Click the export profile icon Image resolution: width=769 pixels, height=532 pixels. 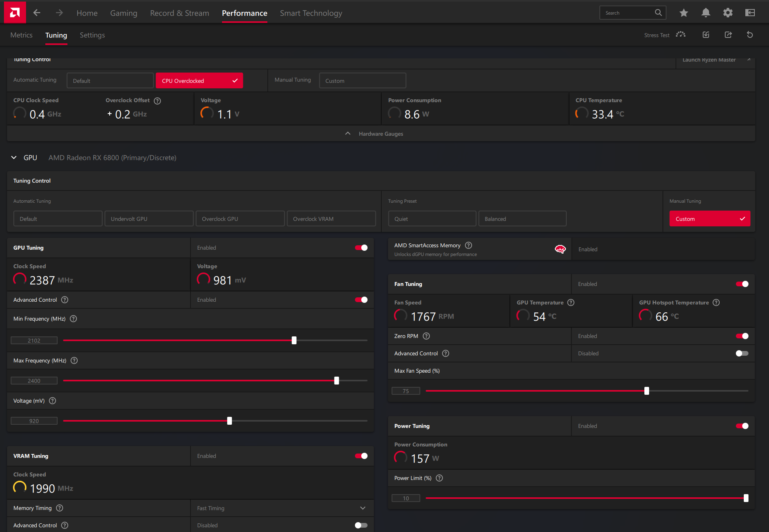[x=728, y=35]
